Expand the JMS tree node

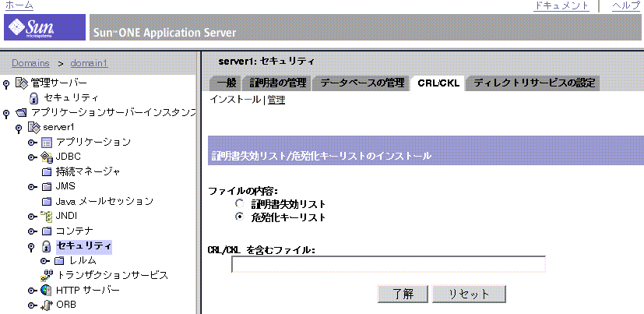click(x=33, y=187)
